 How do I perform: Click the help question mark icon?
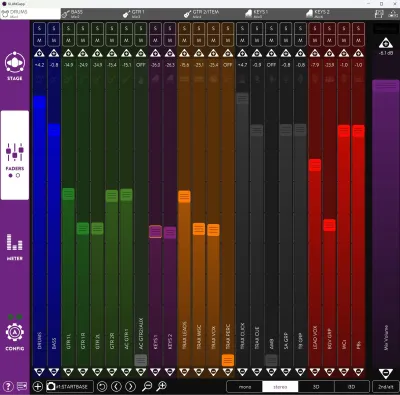click(x=8, y=386)
